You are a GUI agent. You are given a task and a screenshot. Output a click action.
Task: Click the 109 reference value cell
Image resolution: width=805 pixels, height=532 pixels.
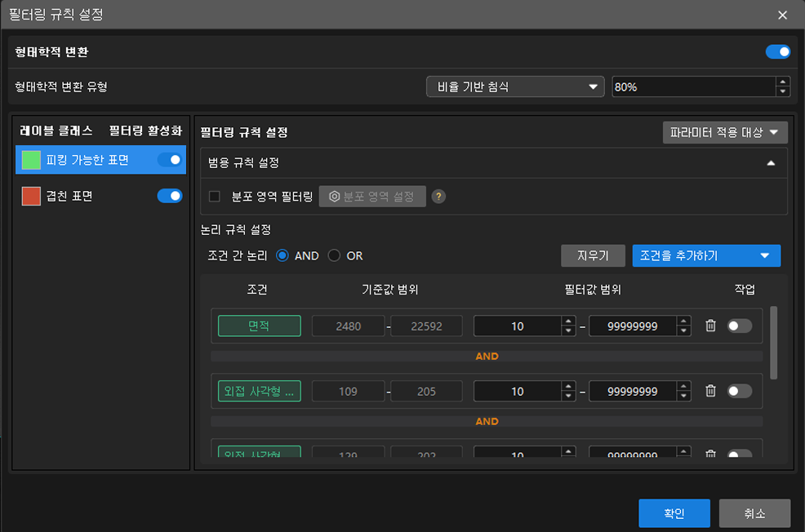[x=348, y=391]
